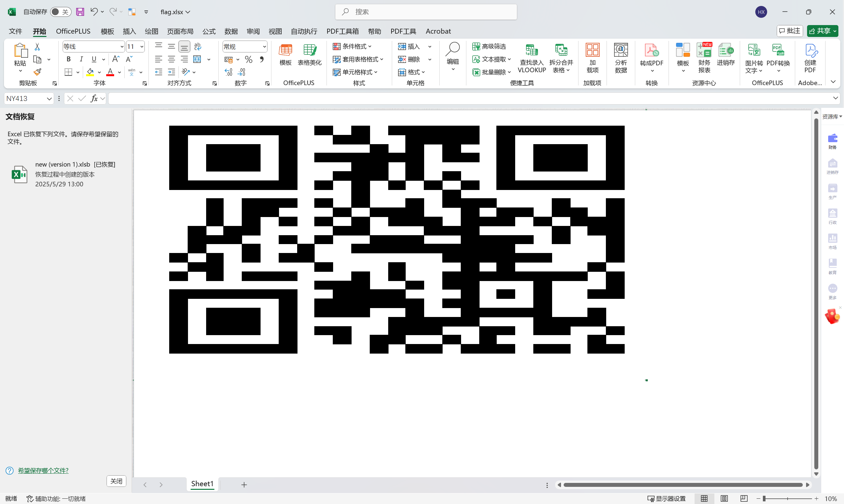The height and width of the screenshot is (504, 844).
Task: Click the Format Painter brush icon
Action: [x=37, y=72]
